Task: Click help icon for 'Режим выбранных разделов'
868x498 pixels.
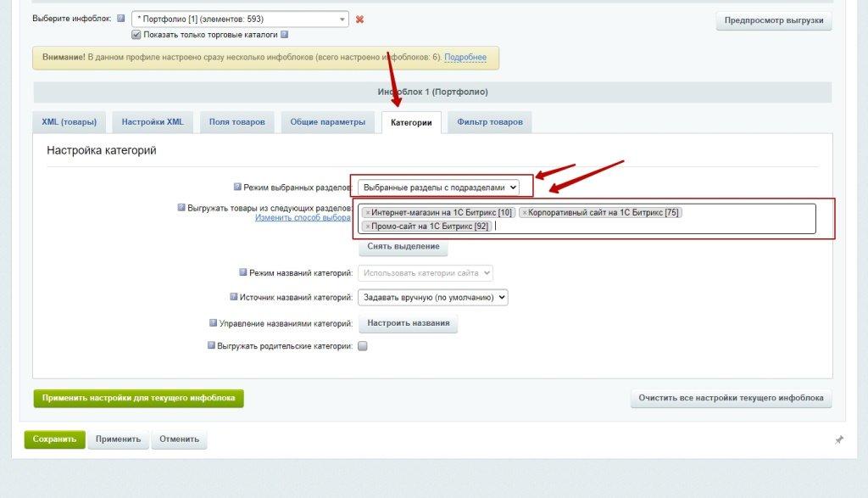Action: (x=237, y=187)
